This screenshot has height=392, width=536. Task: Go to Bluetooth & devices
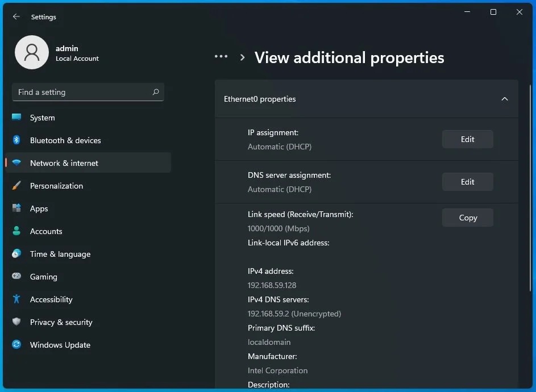(x=88, y=140)
